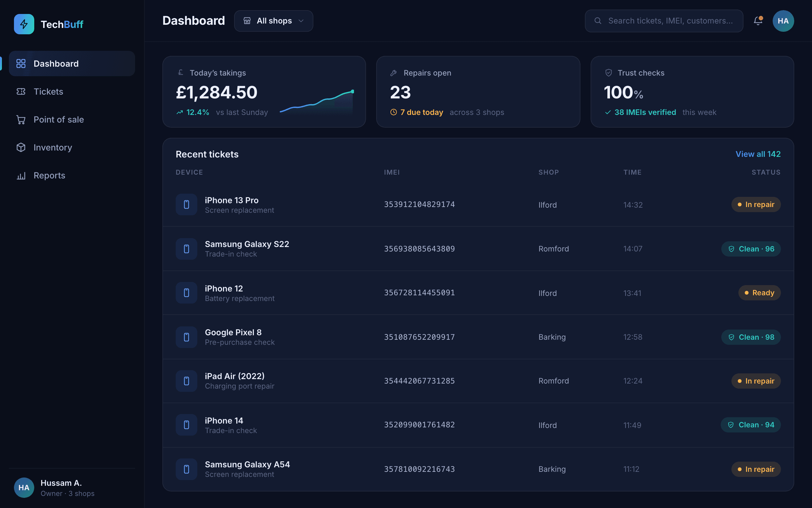812x508 pixels.
Task: Click the DEVICE column header
Action: (x=189, y=172)
